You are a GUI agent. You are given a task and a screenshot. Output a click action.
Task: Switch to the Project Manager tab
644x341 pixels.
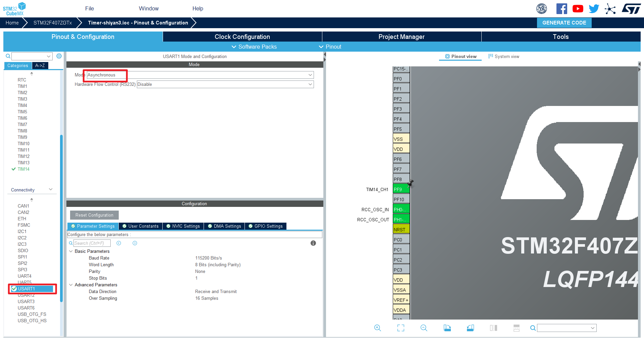point(401,37)
